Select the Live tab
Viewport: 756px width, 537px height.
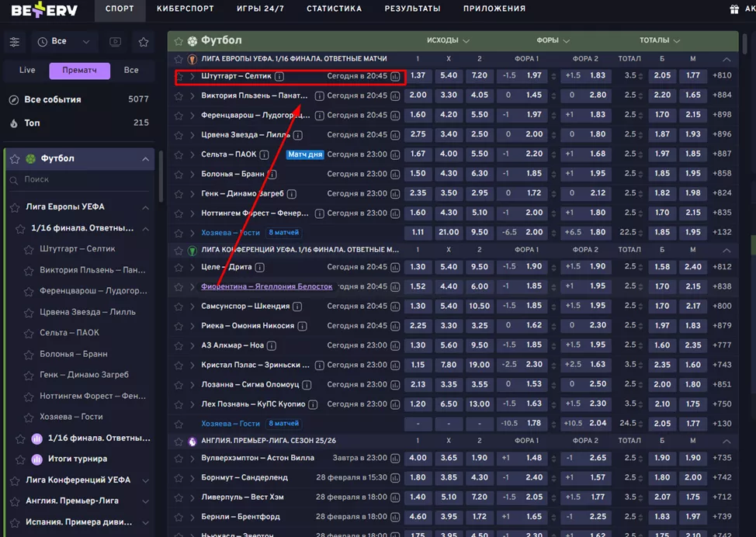click(x=27, y=71)
